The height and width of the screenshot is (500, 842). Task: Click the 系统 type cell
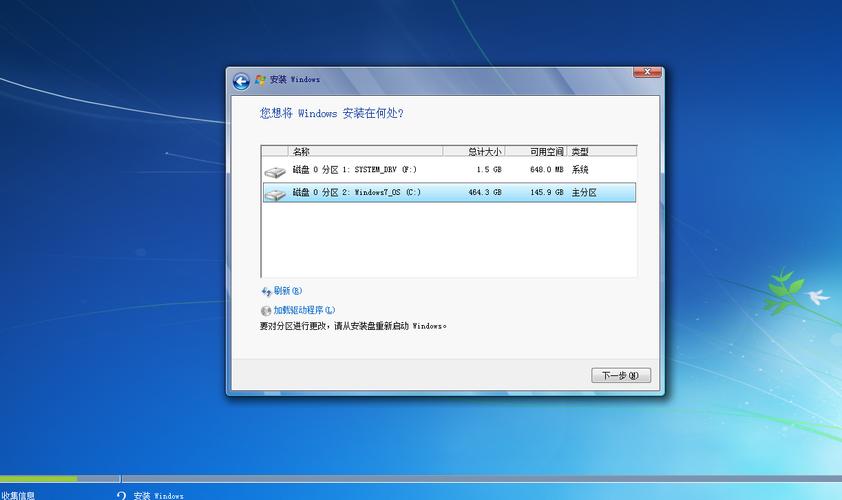point(580,170)
